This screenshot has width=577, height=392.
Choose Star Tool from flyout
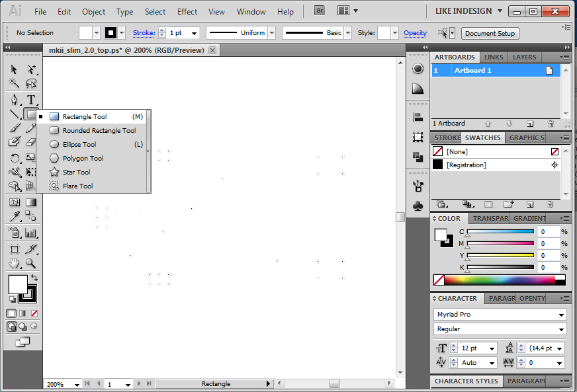tap(93, 172)
